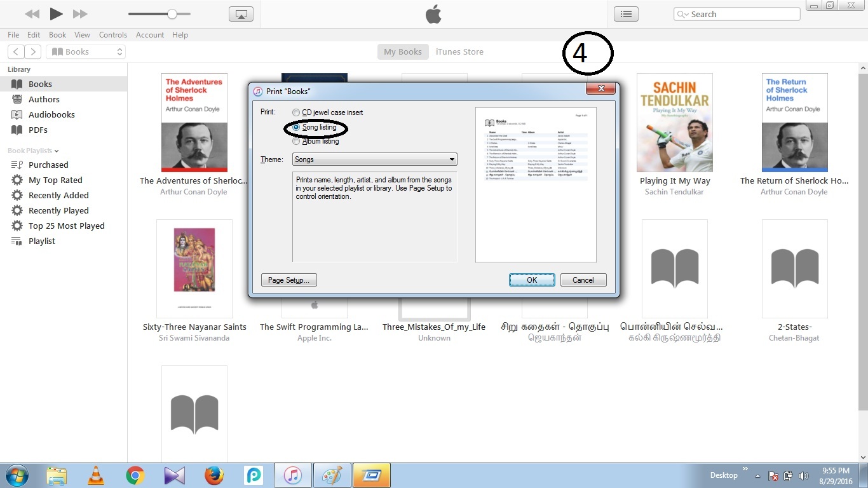Viewport: 868px width, 488px height.
Task: Select the Sixty-Three Nayanar Saints book cover
Action: point(194,268)
